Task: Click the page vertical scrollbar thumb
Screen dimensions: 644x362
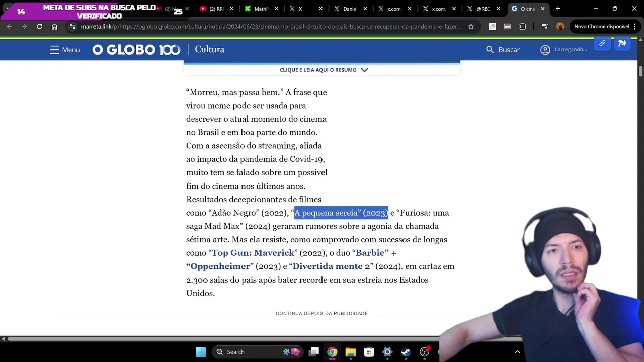Action: (x=640, y=71)
